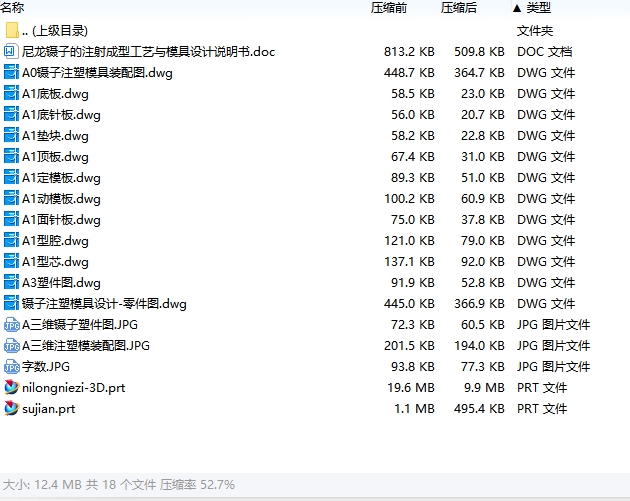Select file name A1底针板.dwg
630x501 pixels.
coord(61,115)
